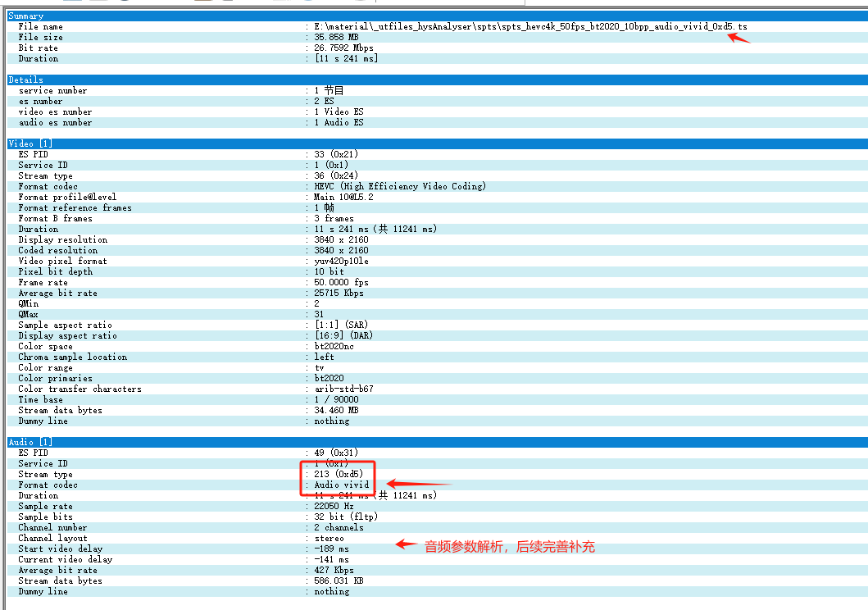The width and height of the screenshot is (868, 610).
Task: Select the "Color range" label
Action: tap(45, 368)
